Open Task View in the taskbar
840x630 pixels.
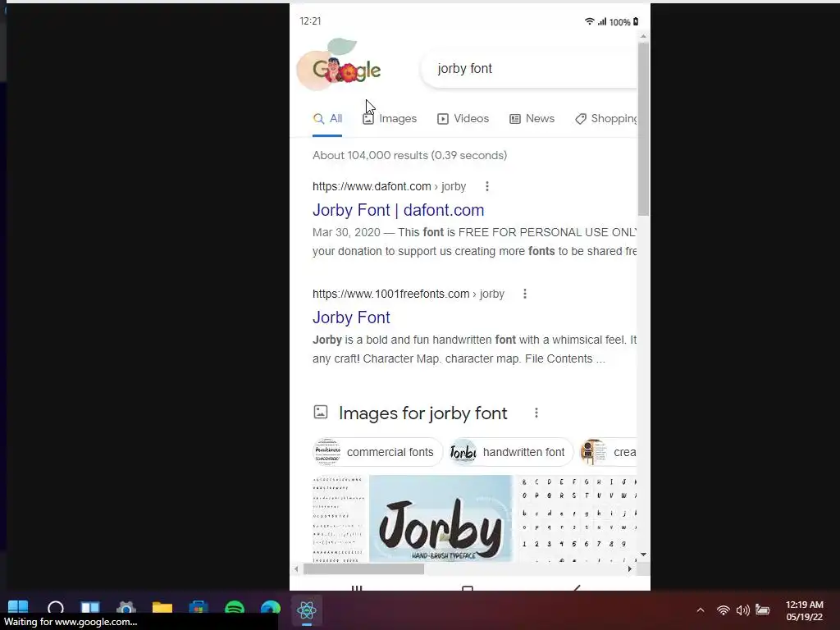click(90, 608)
